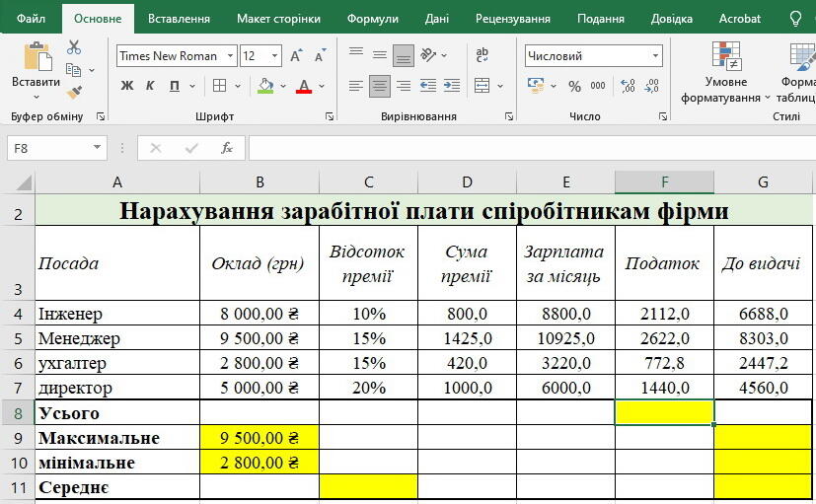The height and width of the screenshot is (504, 816).
Task: Apply percent style format
Action: tap(574, 87)
